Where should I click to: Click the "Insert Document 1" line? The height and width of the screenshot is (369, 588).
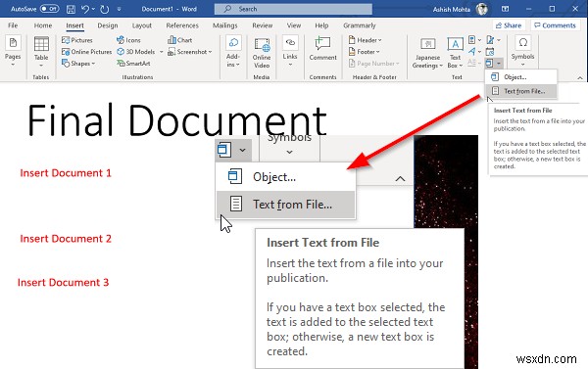66,173
